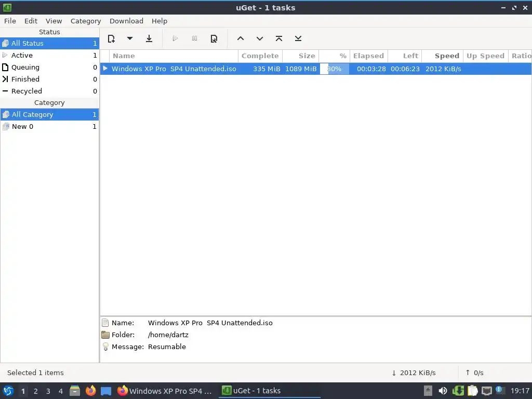Click status bar upload speed 0/s
The width and height of the screenshot is (532, 399).
pyautogui.click(x=474, y=373)
